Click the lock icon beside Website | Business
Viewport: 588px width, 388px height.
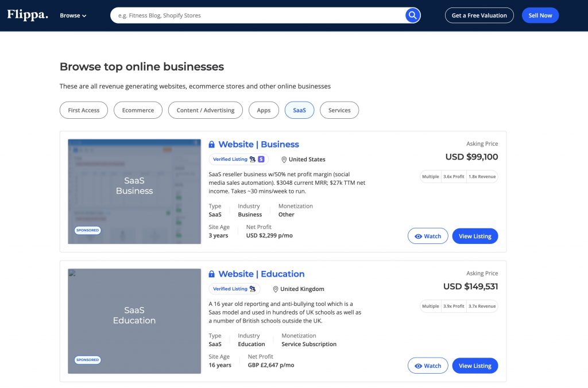click(x=212, y=144)
